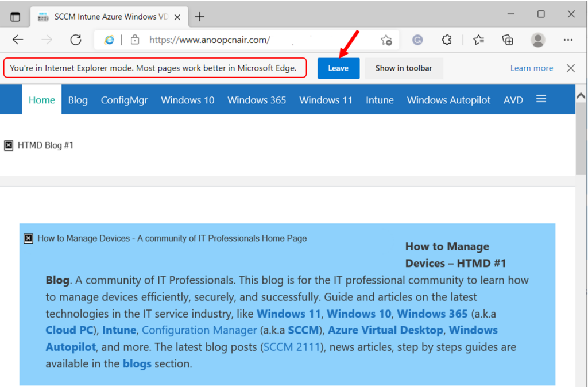Image resolution: width=588 pixels, height=387 pixels.
Task: Minimize the browser window
Action: pyautogui.click(x=510, y=14)
